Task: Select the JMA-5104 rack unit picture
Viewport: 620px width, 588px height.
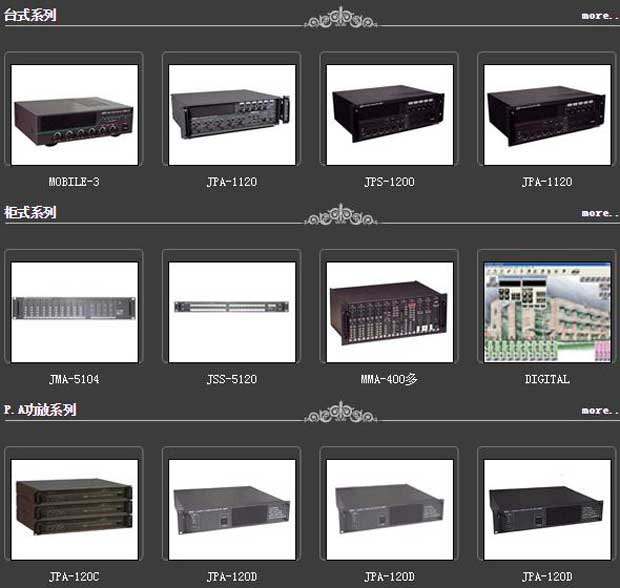Action: (74, 311)
